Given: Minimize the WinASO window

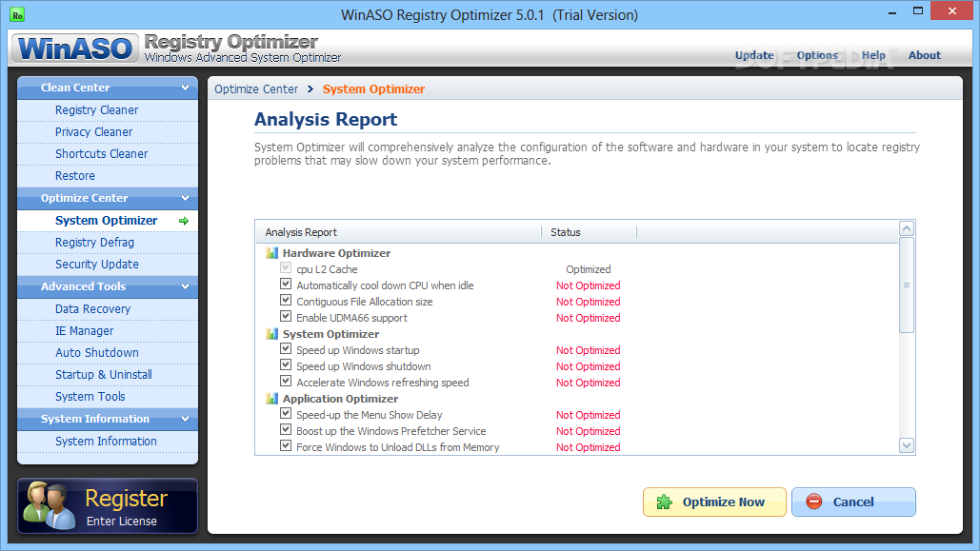Looking at the screenshot, I should (891, 11).
